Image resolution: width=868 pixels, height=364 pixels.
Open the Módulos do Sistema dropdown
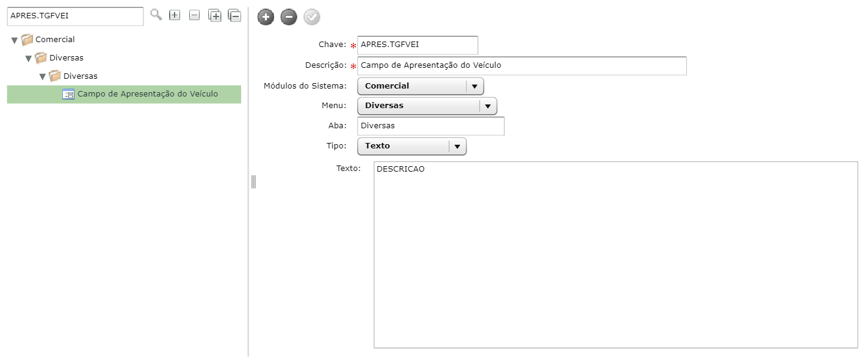pos(421,86)
